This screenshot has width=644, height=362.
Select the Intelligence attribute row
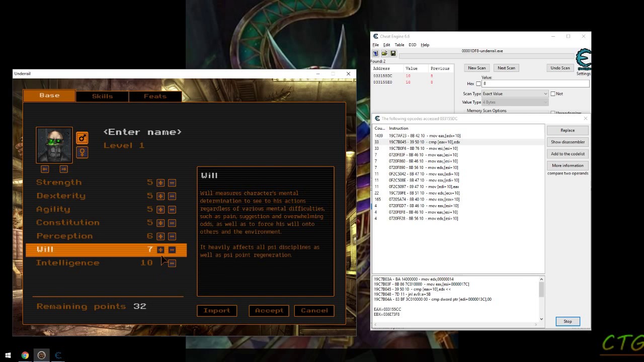coord(106,263)
